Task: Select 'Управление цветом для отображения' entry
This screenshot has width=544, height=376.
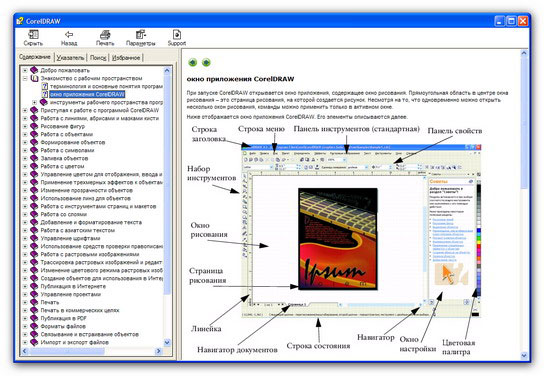Action: coord(101,174)
